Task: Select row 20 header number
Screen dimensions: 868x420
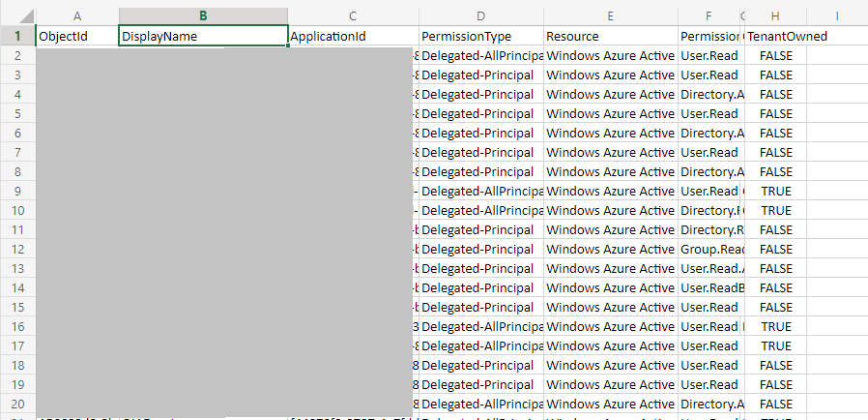Action: click(x=17, y=404)
